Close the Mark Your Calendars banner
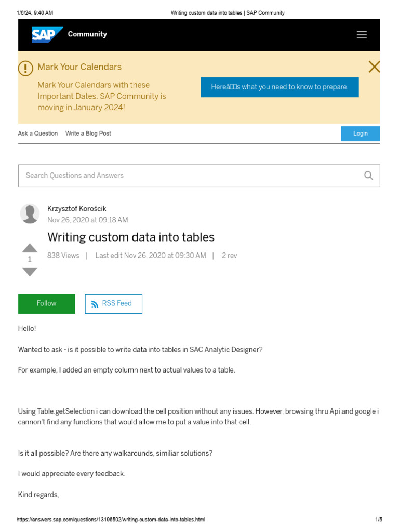Screen dimensions: 399x532 [374, 67]
